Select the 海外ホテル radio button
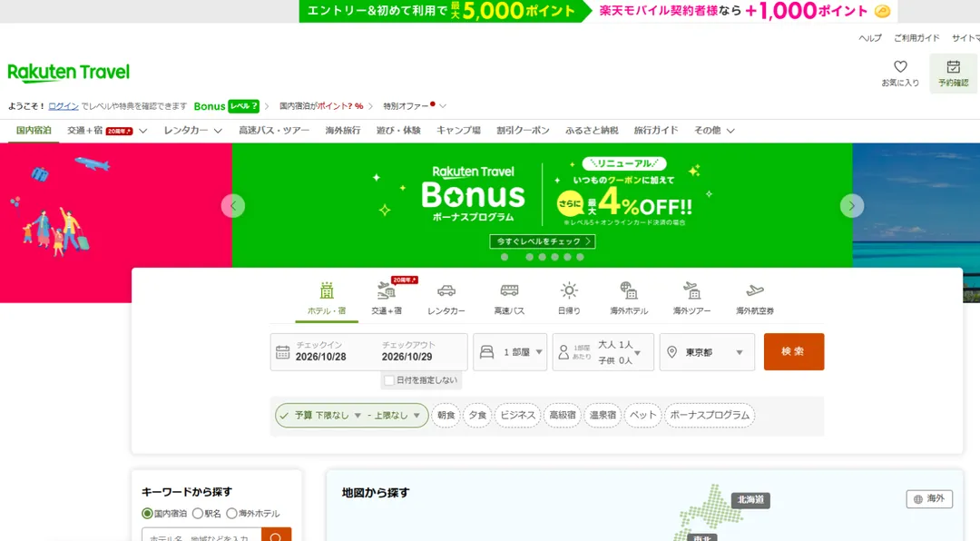Viewport: 980px width, 541px height. pyautogui.click(x=232, y=514)
